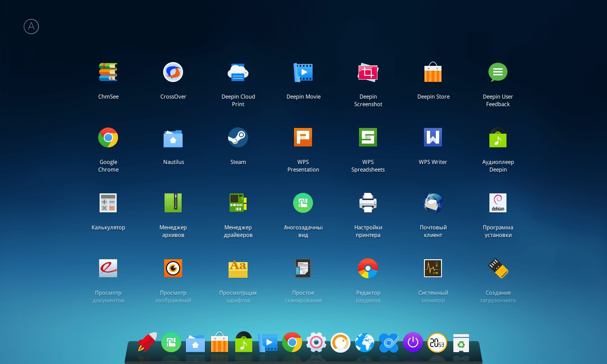Open Chrome from the dock

click(292, 342)
